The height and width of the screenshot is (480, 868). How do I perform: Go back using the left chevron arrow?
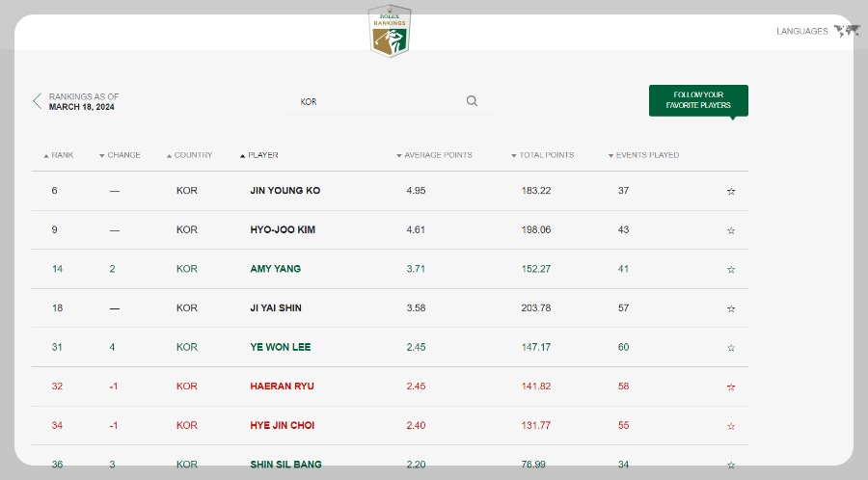point(37,101)
